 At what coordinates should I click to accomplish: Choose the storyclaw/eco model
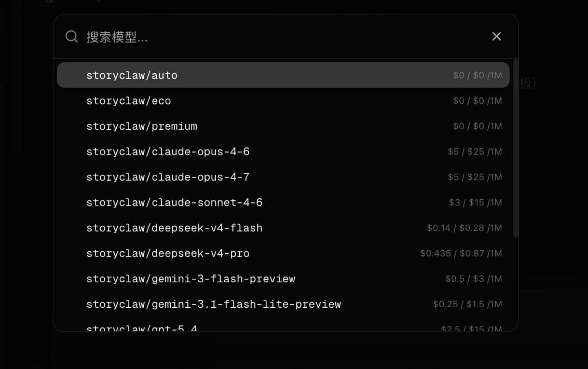(x=283, y=101)
